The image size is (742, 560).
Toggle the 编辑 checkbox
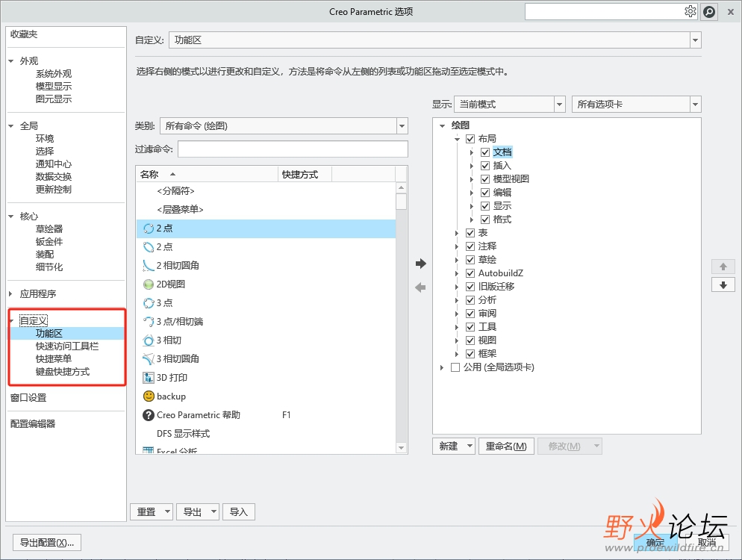(x=485, y=192)
